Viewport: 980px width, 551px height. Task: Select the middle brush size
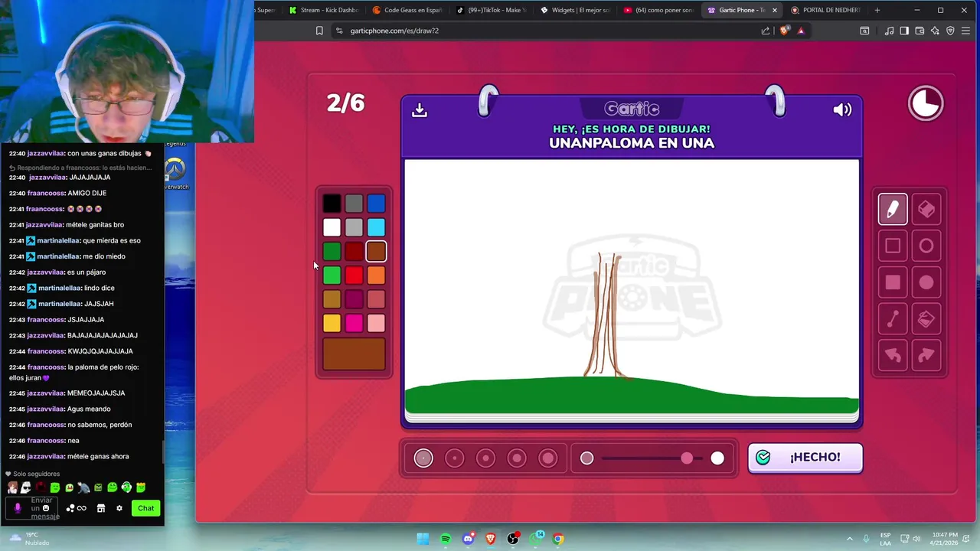tap(485, 458)
